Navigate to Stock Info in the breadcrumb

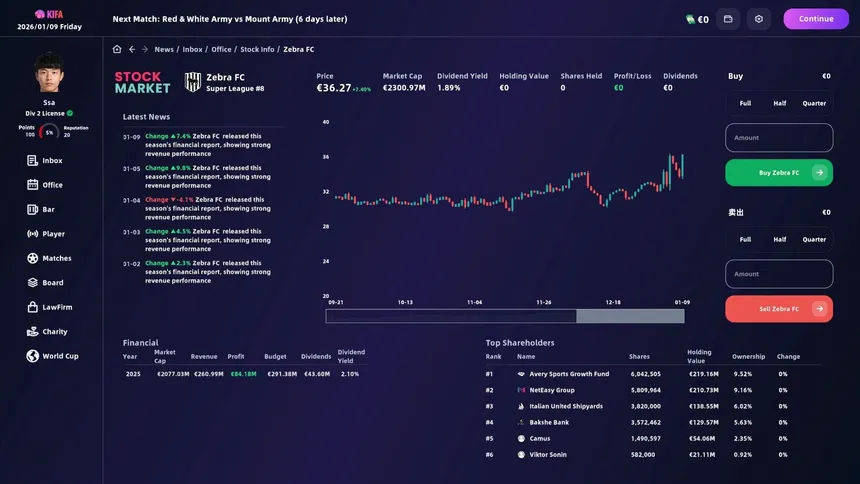click(x=257, y=49)
